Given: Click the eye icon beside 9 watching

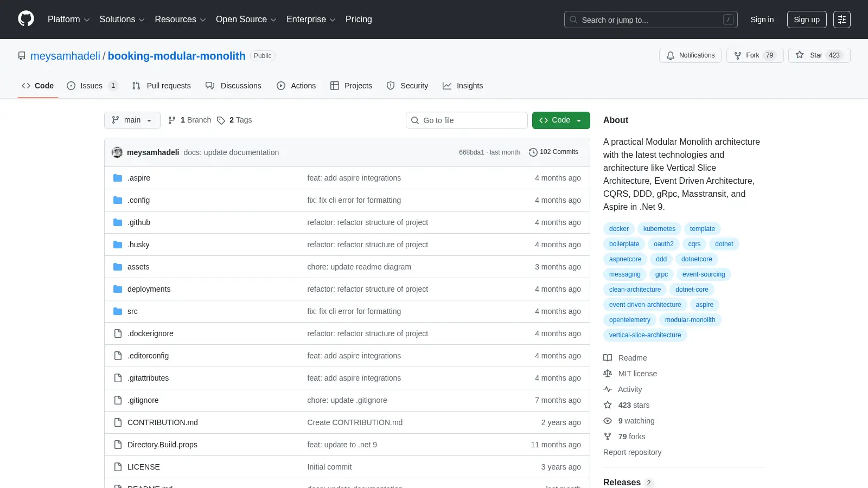Looking at the screenshot, I should (608, 421).
